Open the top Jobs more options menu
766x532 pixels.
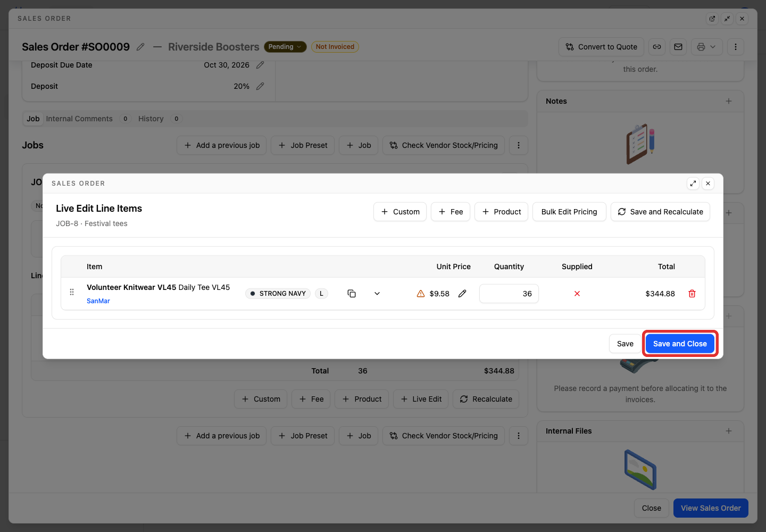[519, 145]
